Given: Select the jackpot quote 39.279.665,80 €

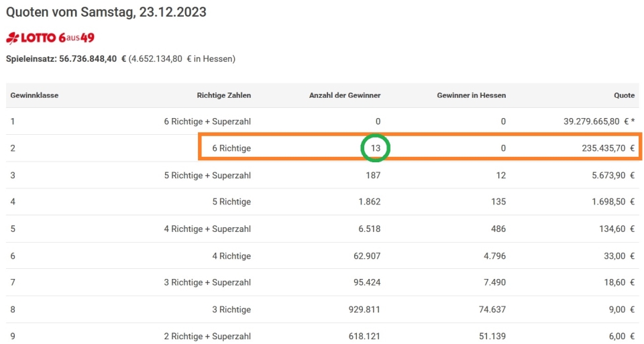Looking at the screenshot, I should (x=596, y=121).
